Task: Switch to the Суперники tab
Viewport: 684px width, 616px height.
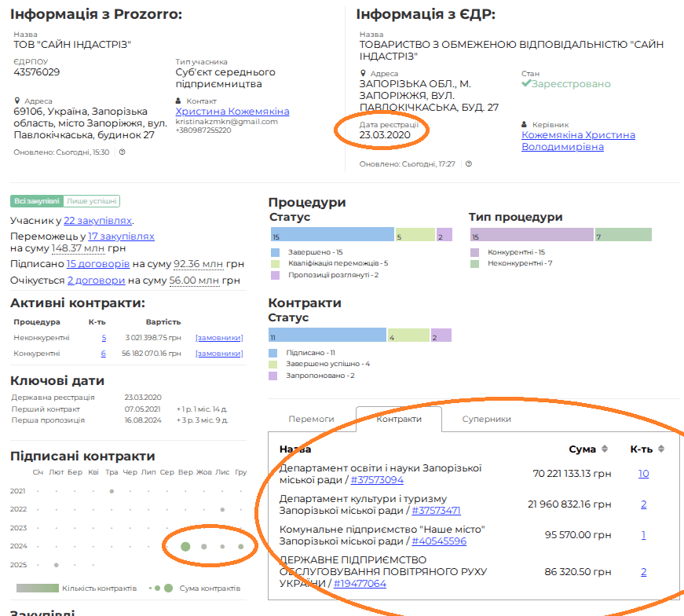Action: [x=486, y=420]
